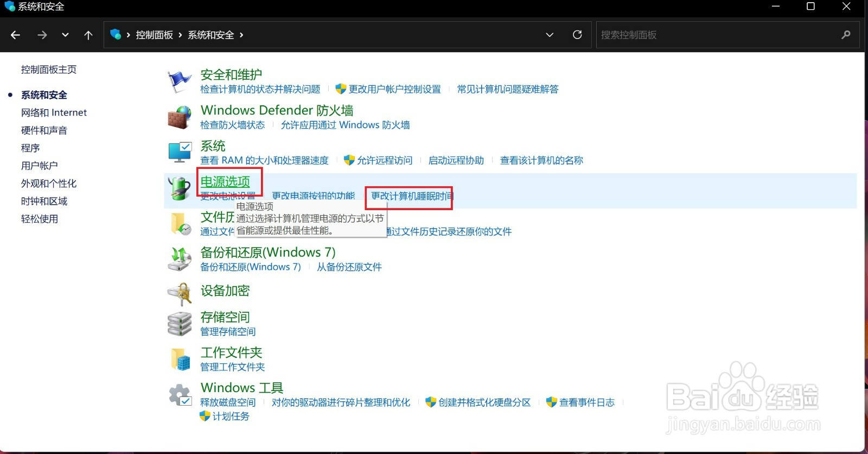Viewport: 868px width, 454px height.
Task: Click the Windows Defender Firewall brick-wall icon
Action: point(179,117)
